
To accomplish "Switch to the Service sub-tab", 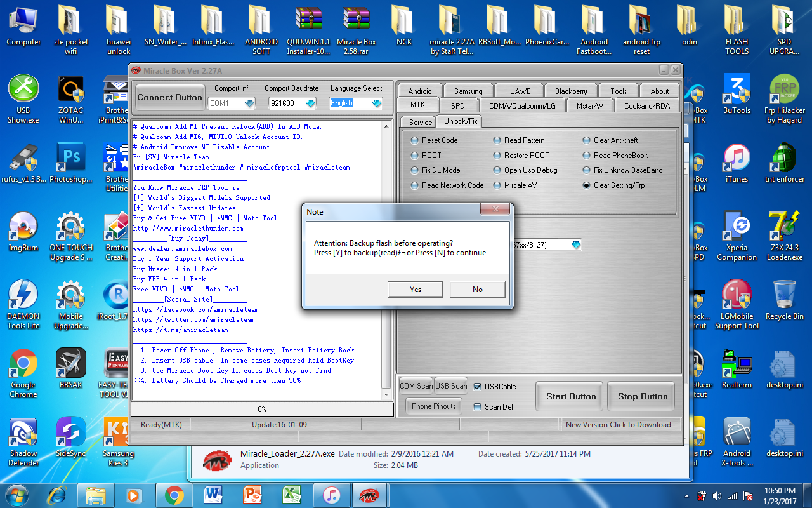I will click(421, 122).
